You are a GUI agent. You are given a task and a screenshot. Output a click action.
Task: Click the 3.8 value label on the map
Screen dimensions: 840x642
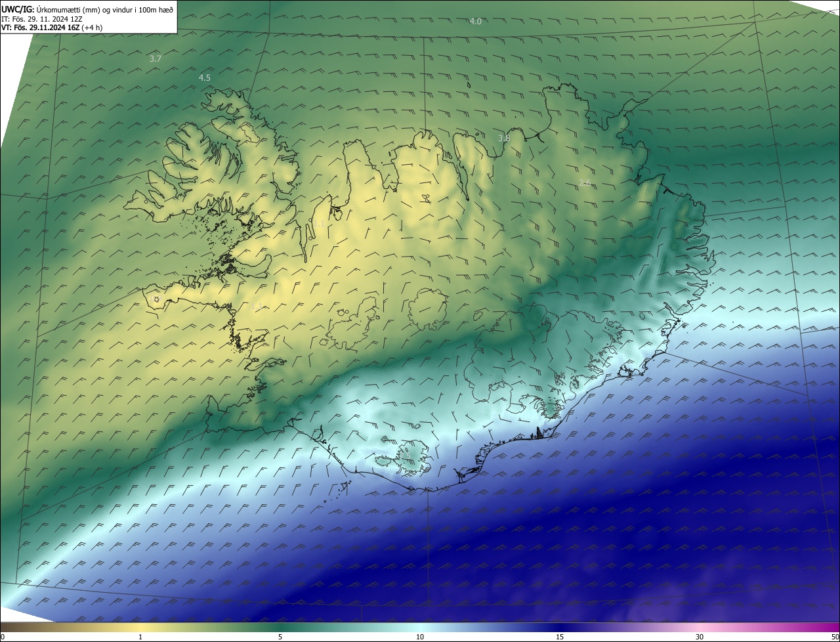click(x=504, y=138)
